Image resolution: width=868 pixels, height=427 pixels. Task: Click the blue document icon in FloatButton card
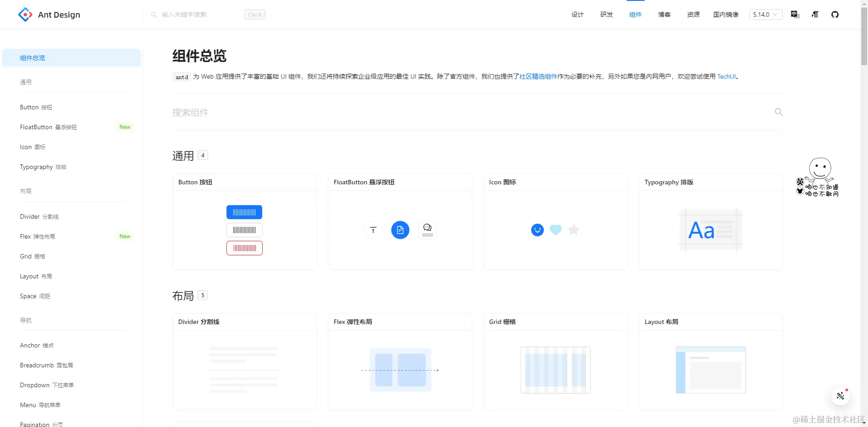(x=400, y=230)
